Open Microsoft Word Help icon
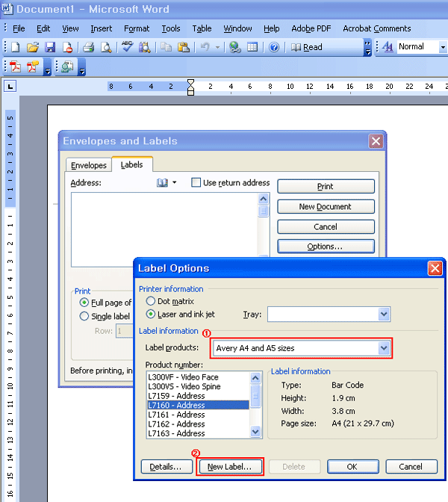Screen dimensions: 448x502 click(x=274, y=47)
